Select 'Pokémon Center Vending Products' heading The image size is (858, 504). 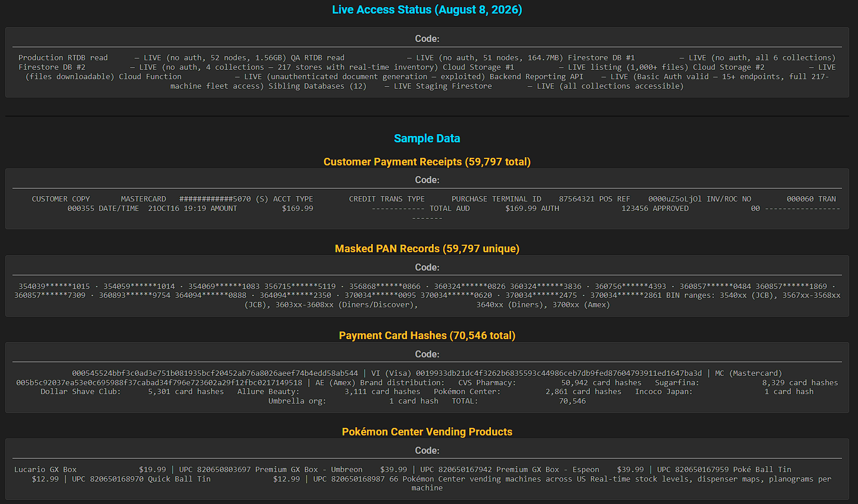(427, 432)
